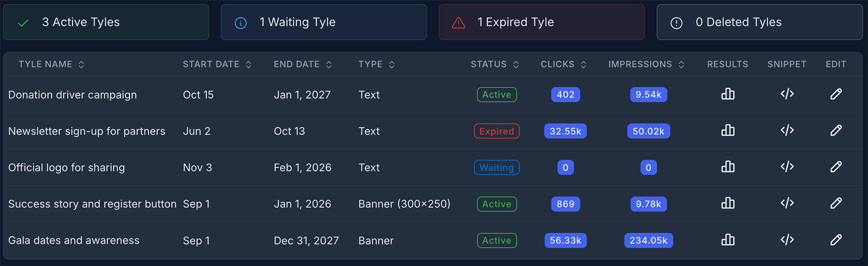Sort table by Impressions column
This screenshot has width=868, height=266.
[x=681, y=65]
